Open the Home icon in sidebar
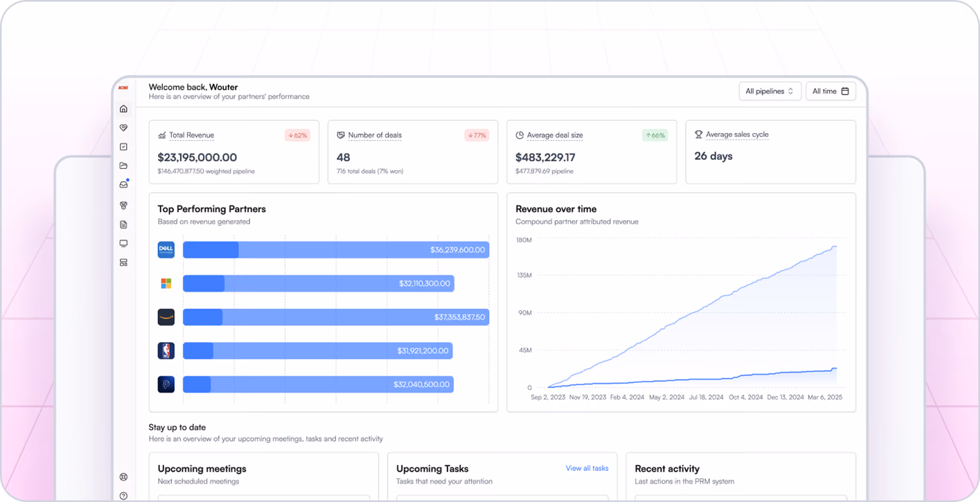This screenshot has width=980, height=502. coord(124,109)
